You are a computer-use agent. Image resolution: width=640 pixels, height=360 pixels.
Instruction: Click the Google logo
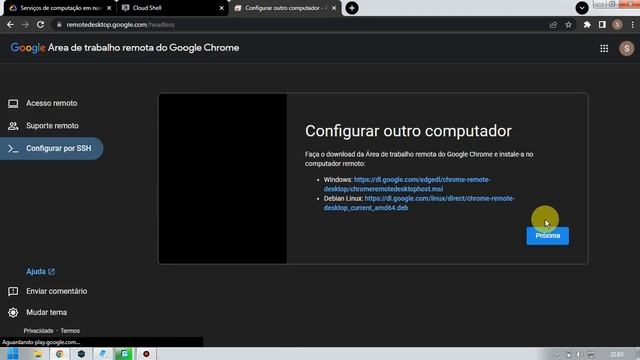28,48
